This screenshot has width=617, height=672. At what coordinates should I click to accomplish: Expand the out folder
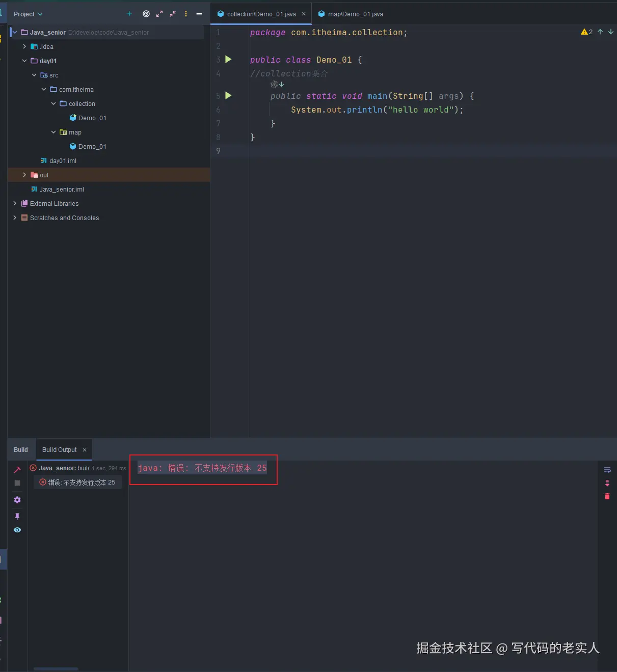[24, 175]
